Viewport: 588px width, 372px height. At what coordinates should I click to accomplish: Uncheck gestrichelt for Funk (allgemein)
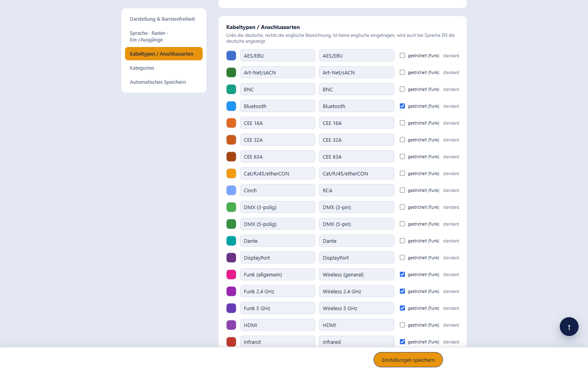[402, 274]
